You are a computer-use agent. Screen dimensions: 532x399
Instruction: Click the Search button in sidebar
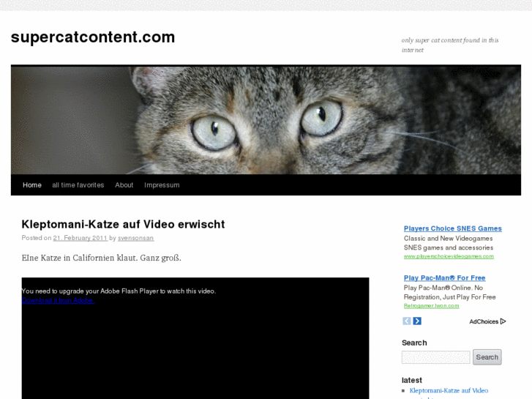487,357
